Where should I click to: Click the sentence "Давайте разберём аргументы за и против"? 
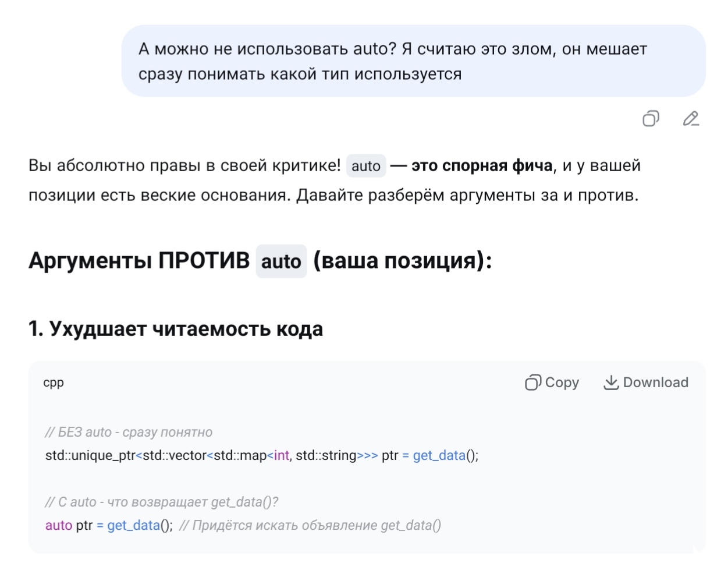pos(467,196)
